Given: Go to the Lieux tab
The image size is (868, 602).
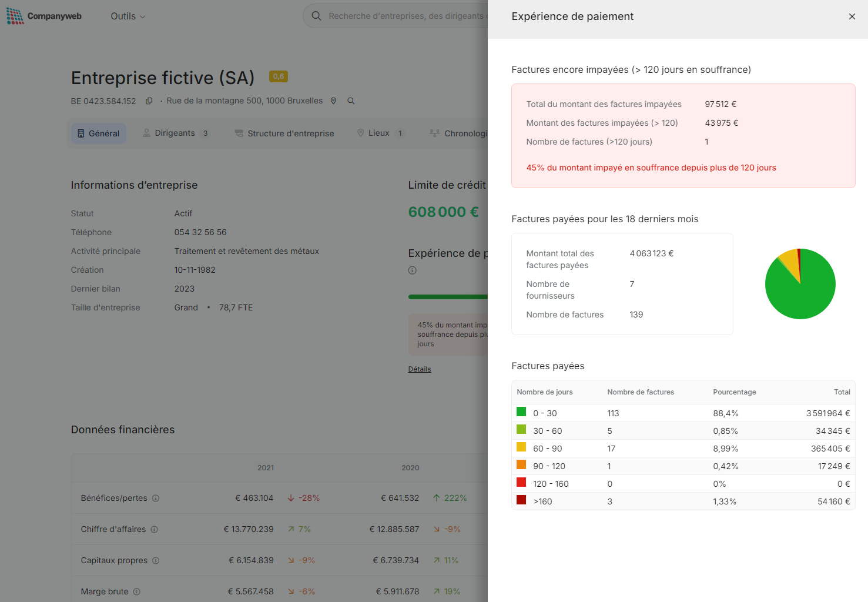Looking at the screenshot, I should pyautogui.click(x=379, y=133).
